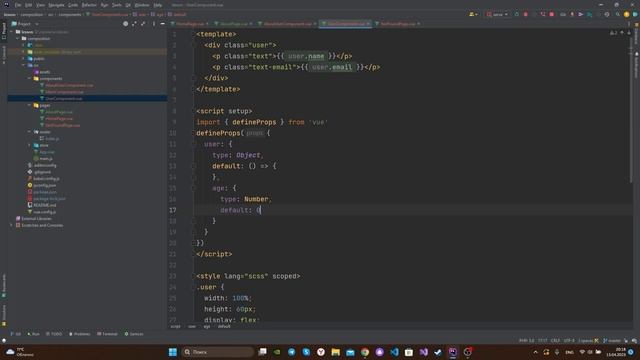Switch to the HomePage.vue editor tab
The height and width of the screenshot is (360, 640).
click(x=190, y=24)
